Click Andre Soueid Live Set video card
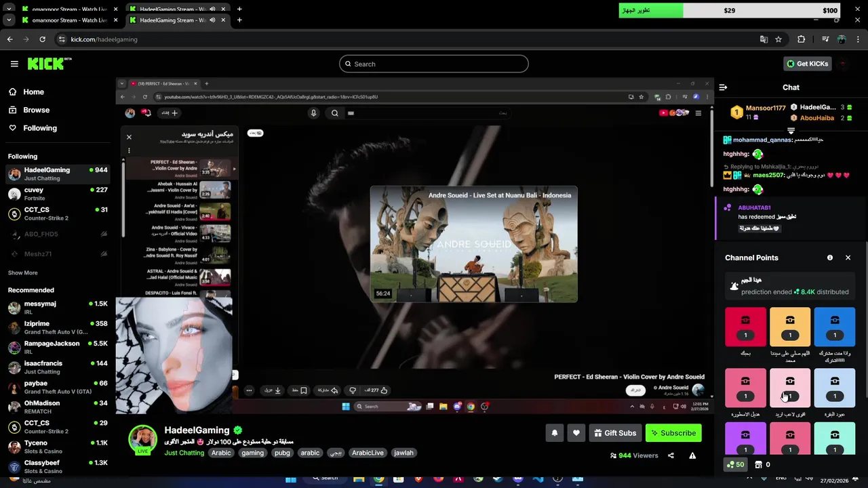868x488 pixels. pyautogui.click(x=473, y=244)
